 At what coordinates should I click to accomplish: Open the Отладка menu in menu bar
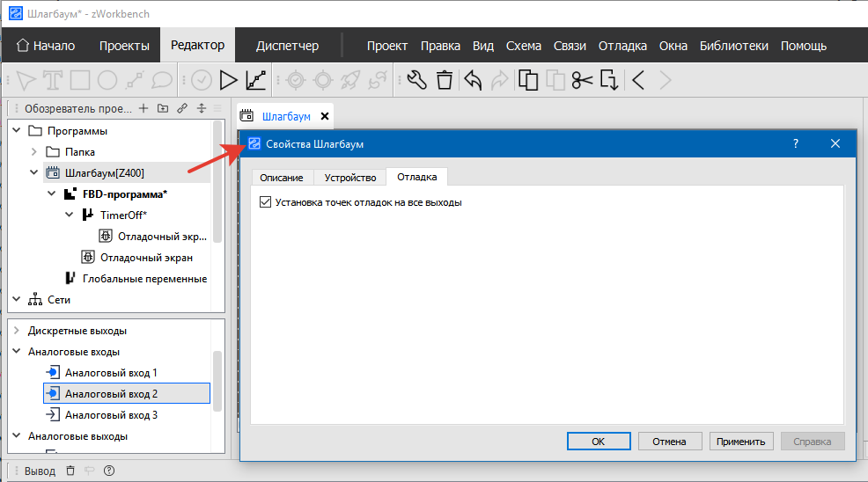click(x=622, y=46)
